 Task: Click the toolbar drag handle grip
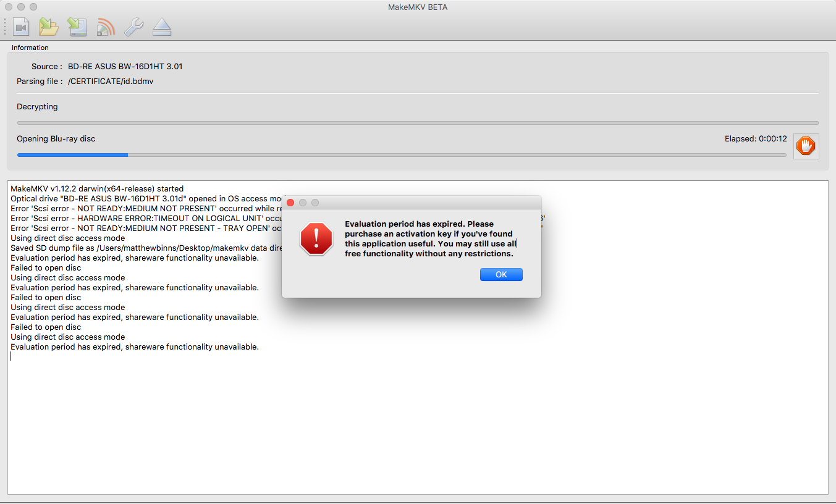coord(6,27)
